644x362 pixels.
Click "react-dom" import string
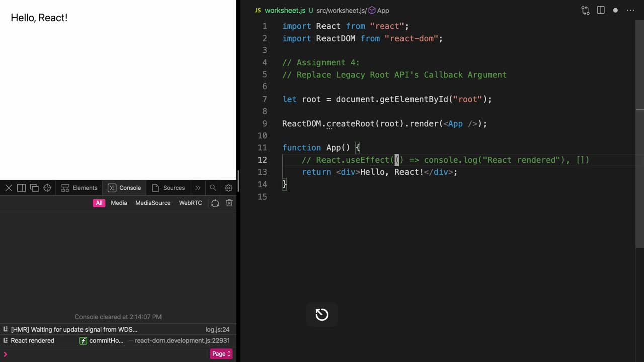[412, 38]
